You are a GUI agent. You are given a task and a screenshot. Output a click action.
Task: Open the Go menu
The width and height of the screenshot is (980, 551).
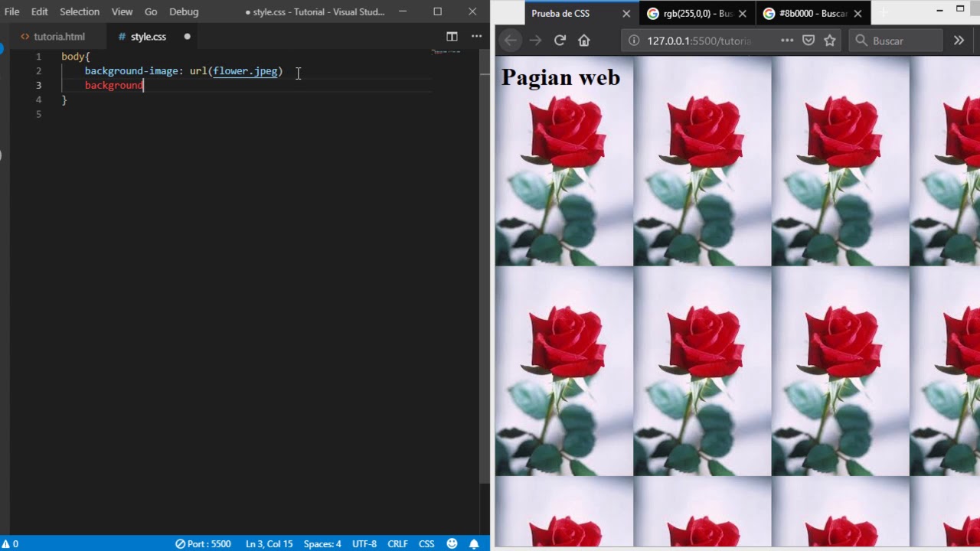pyautogui.click(x=151, y=11)
